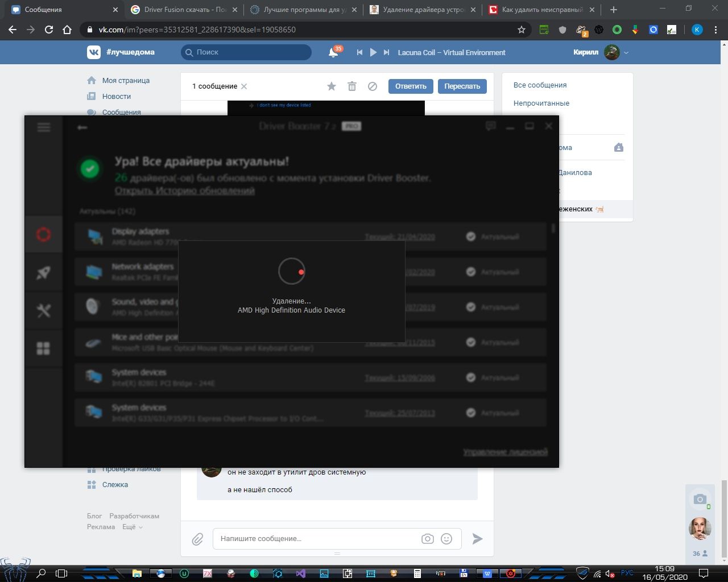This screenshot has width=728, height=582.
Task: Open a new Chrome tab
Action: [x=613, y=10]
